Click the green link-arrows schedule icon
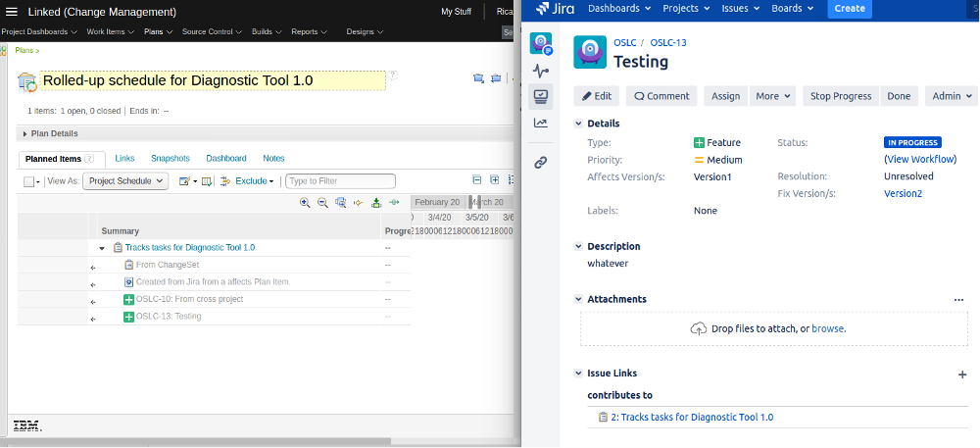This screenshot has height=448, width=980. pos(394,203)
